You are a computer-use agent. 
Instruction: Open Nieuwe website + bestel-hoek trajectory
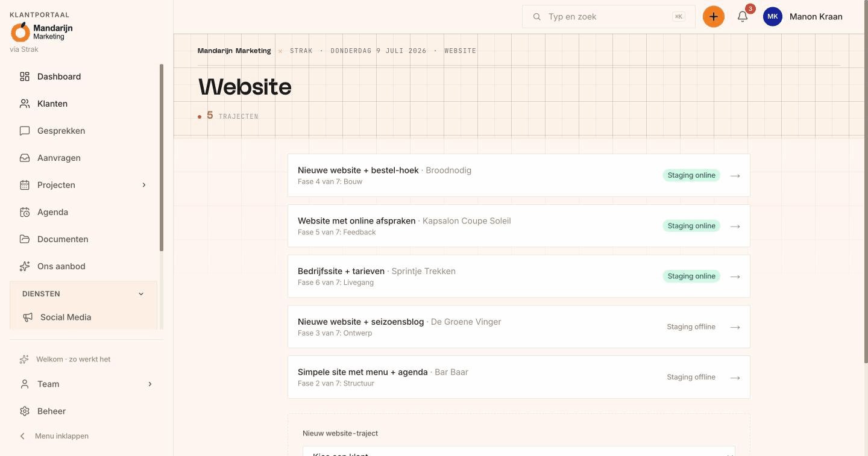coord(519,175)
